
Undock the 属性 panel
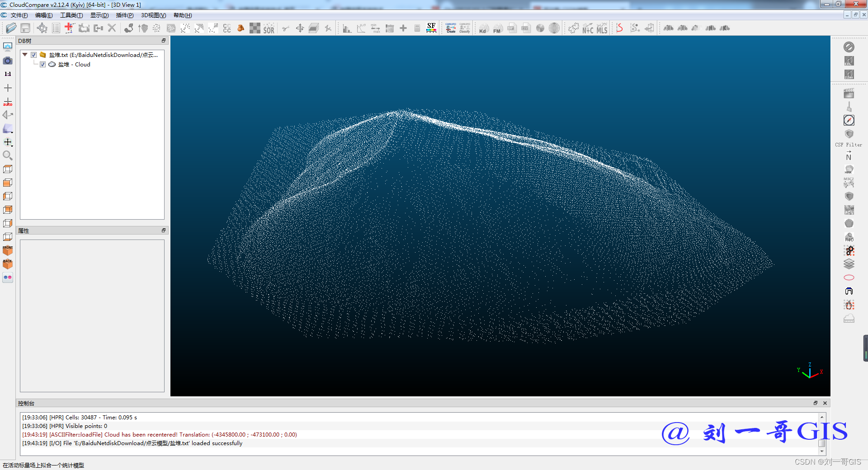click(x=164, y=230)
